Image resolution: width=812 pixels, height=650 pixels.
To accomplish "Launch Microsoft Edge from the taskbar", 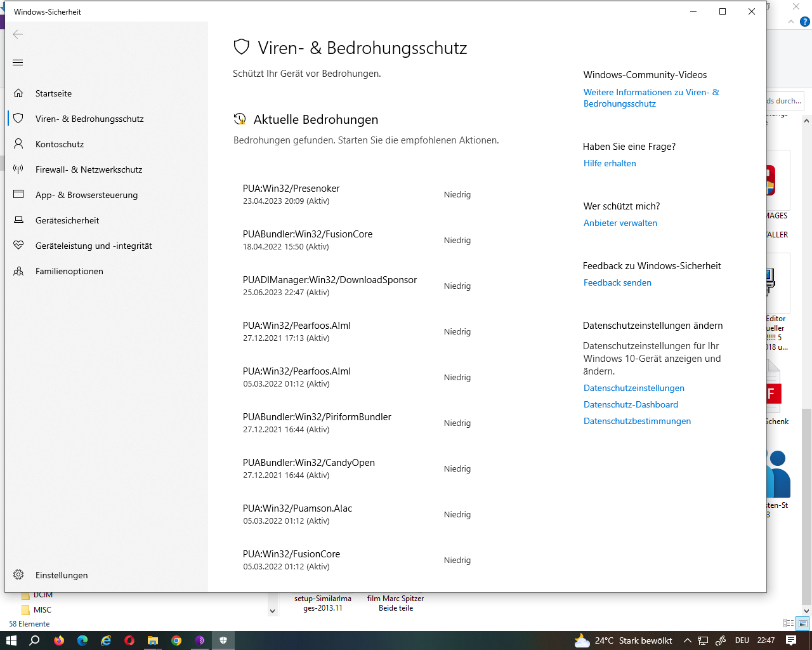I will click(82, 640).
